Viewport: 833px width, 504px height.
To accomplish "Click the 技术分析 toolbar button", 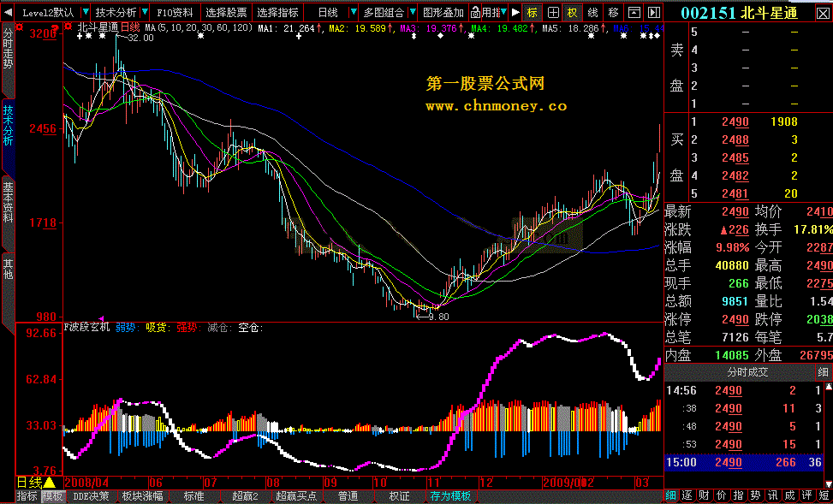I will 116,12.
